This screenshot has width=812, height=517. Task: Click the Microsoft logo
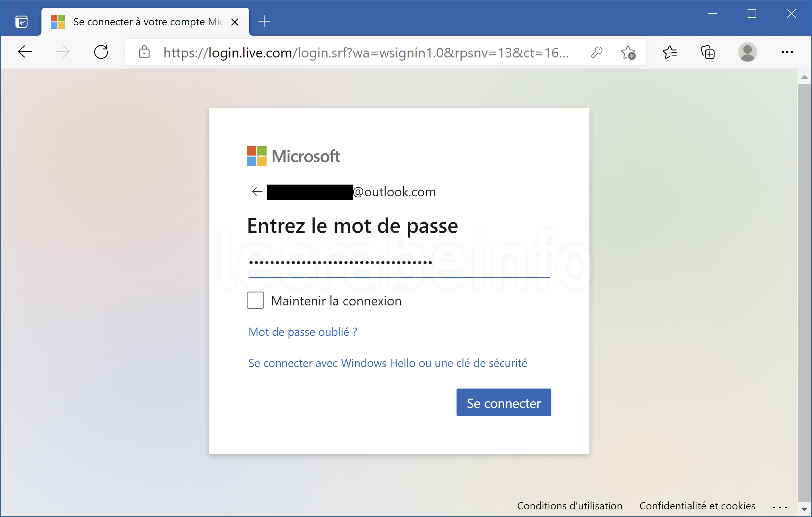[x=294, y=156]
